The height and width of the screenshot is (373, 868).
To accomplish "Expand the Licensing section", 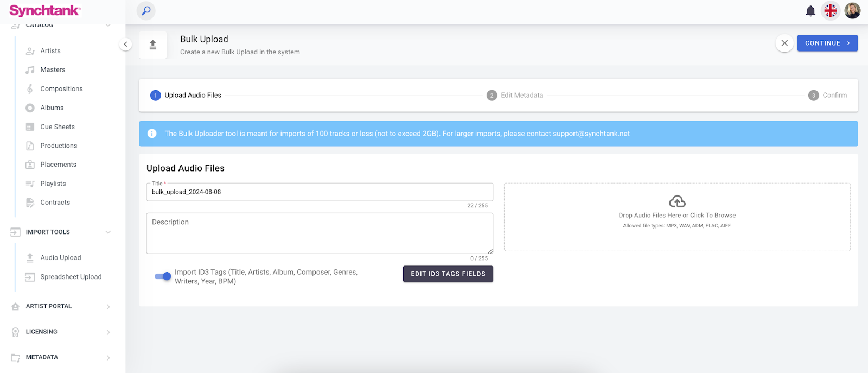I will coord(108,332).
